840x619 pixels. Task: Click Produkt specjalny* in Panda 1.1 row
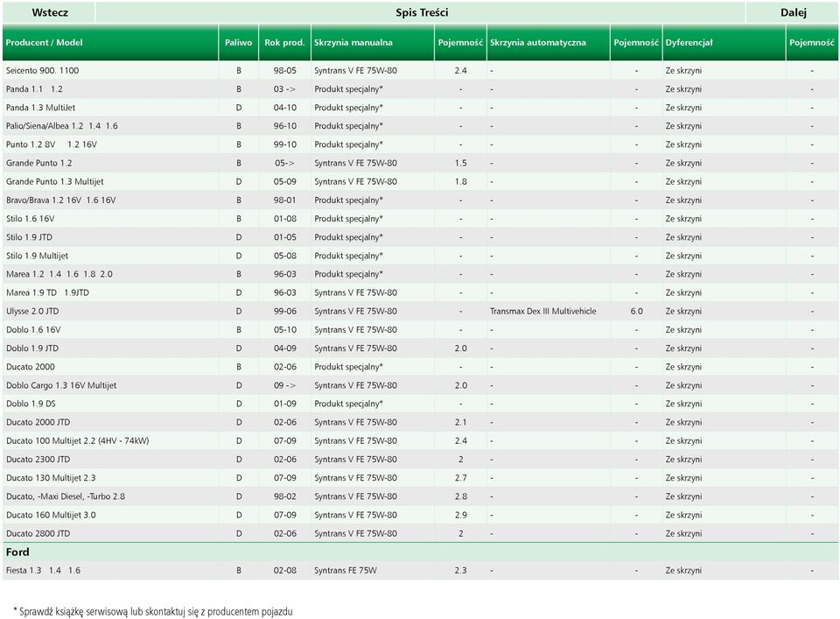click(x=349, y=89)
